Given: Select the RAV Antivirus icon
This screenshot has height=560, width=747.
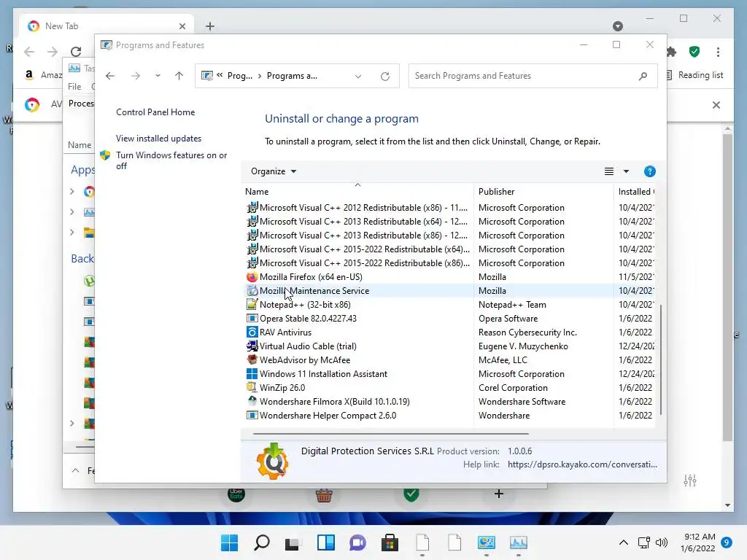Looking at the screenshot, I should (x=252, y=332).
